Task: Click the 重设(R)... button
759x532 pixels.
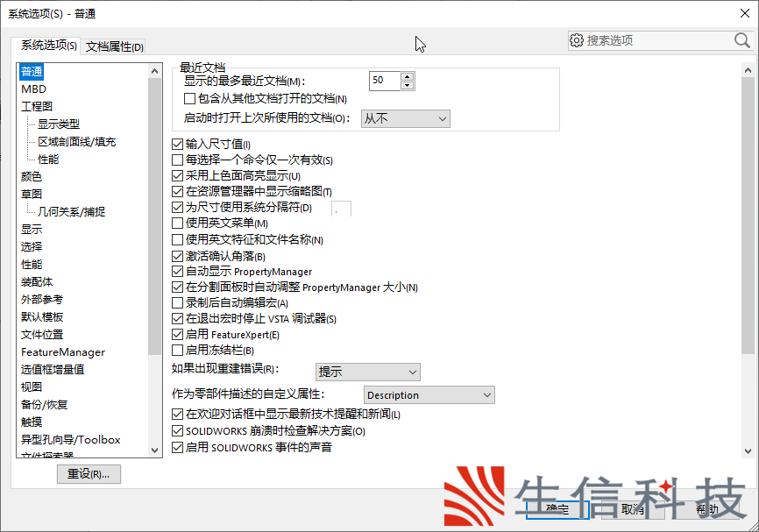Action: pyautogui.click(x=89, y=474)
